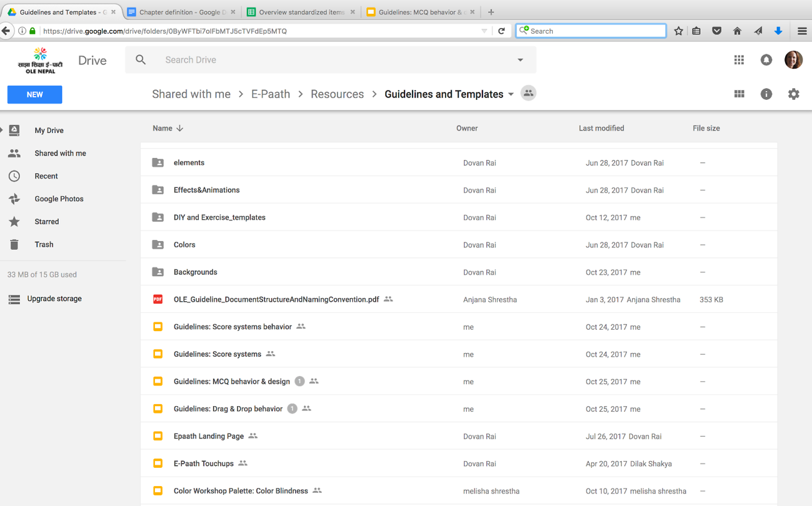The width and height of the screenshot is (812, 506).
Task: Select the E-Paath Touchups file
Action: point(459,464)
